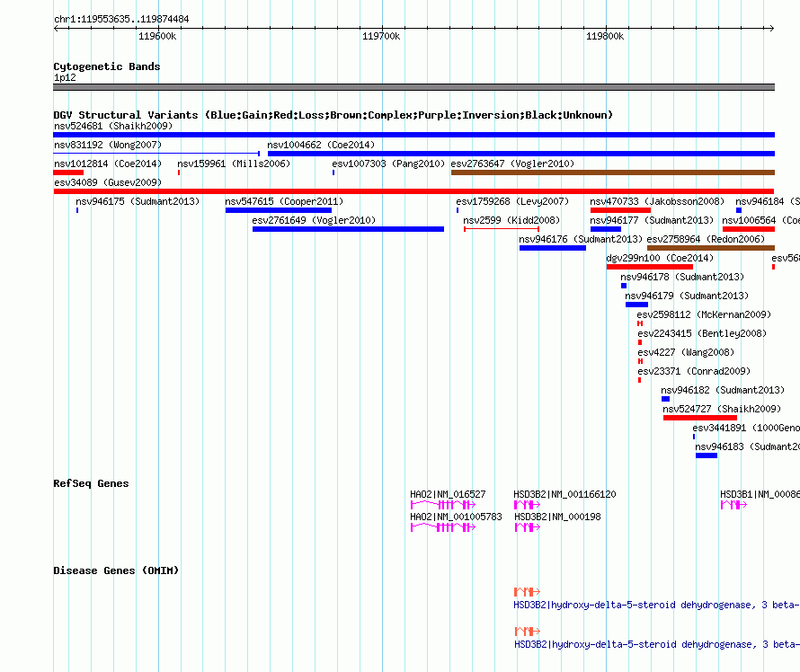The width and height of the screenshot is (800, 672).
Task: Click the nsv1012814 (Coe2014) red loss bar
Action: point(68,172)
